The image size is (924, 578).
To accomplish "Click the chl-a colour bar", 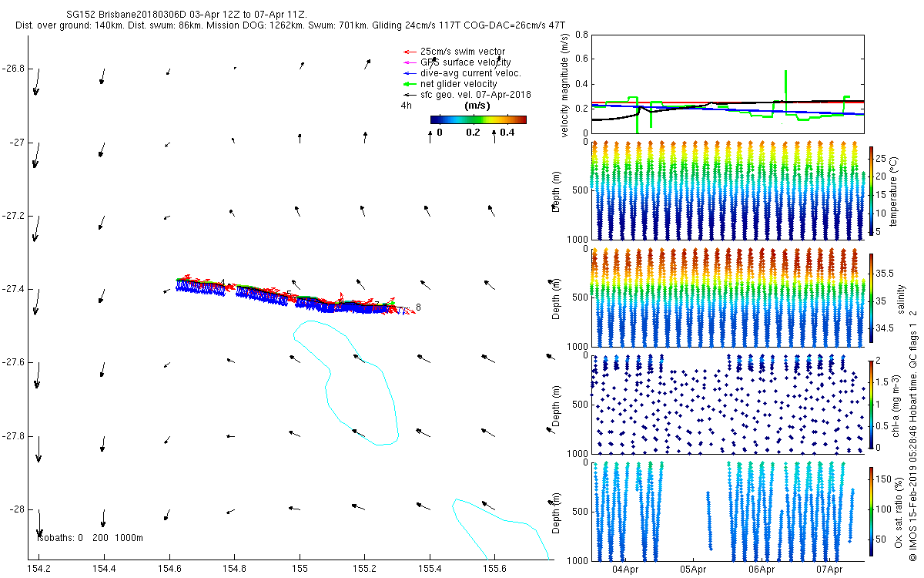I will point(871,403).
